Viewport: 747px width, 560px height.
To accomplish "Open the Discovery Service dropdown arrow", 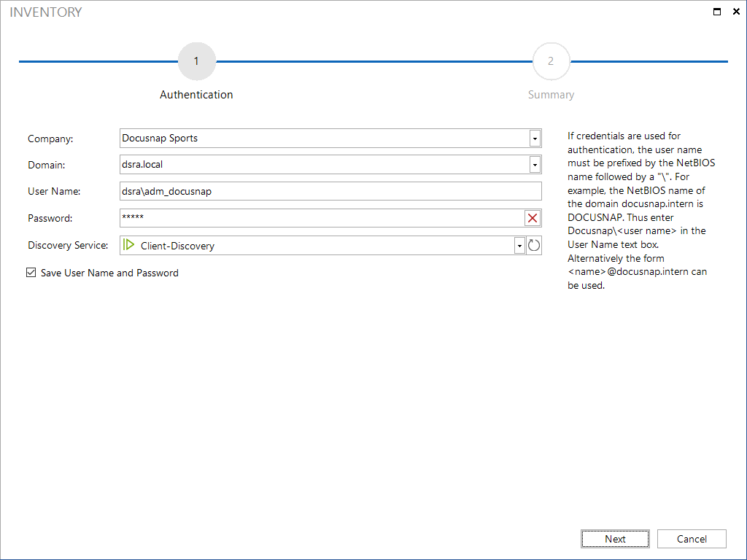I will click(x=519, y=245).
